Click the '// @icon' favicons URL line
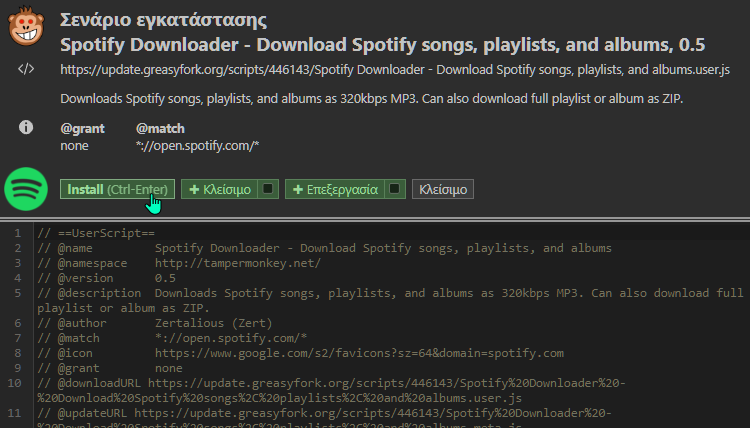 coord(300,353)
